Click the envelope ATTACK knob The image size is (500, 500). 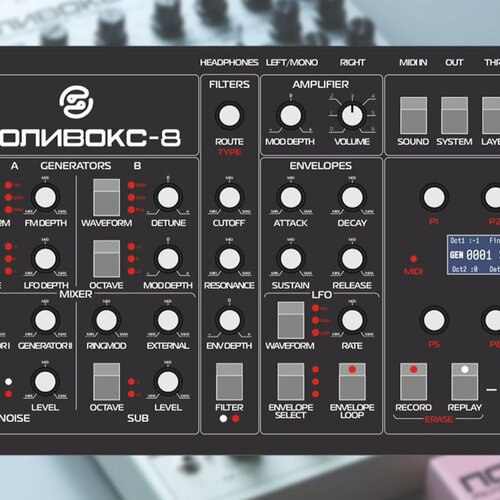291,197
